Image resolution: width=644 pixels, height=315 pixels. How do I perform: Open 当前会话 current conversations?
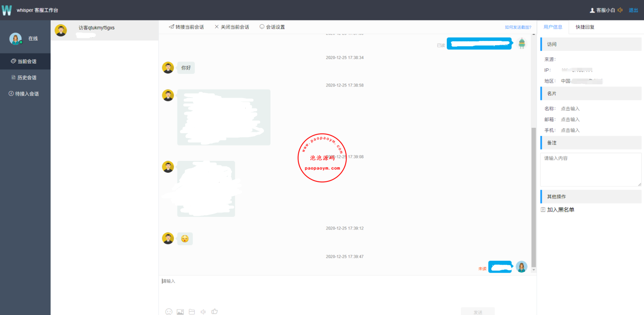25,61
